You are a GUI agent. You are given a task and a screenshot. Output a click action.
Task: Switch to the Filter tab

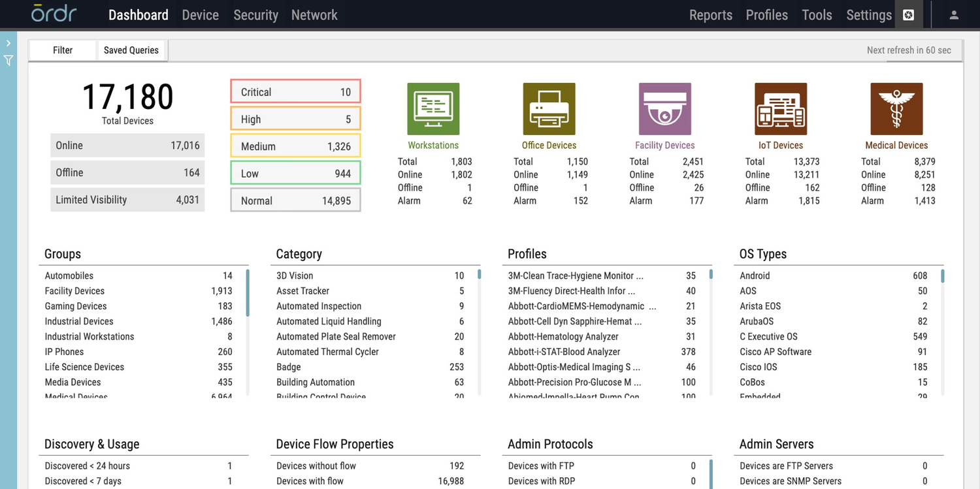[62, 50]
